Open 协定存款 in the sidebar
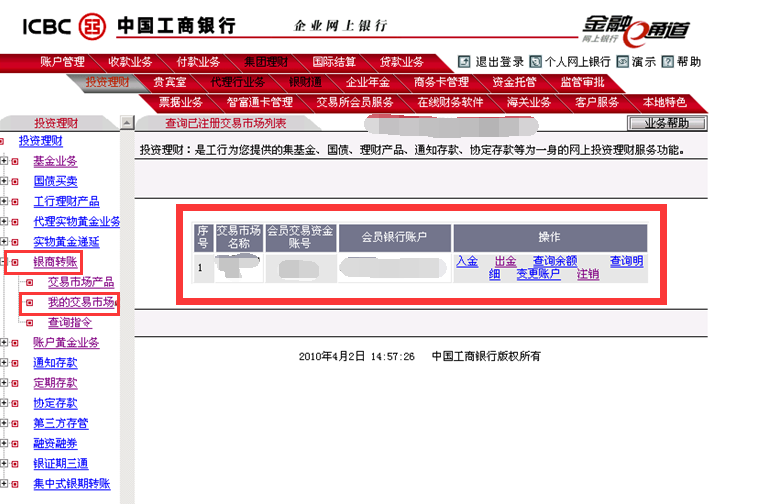Viewport: 766px width, 504px height. pos(55,403)
